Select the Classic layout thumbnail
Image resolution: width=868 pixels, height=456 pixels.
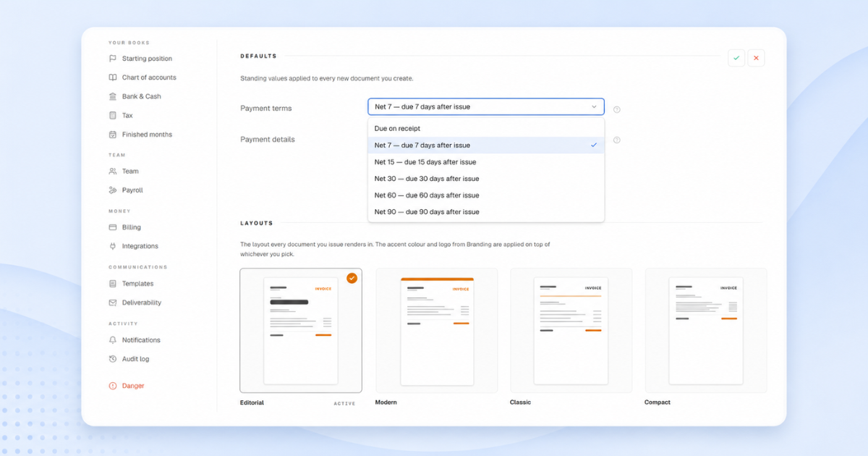571,331
